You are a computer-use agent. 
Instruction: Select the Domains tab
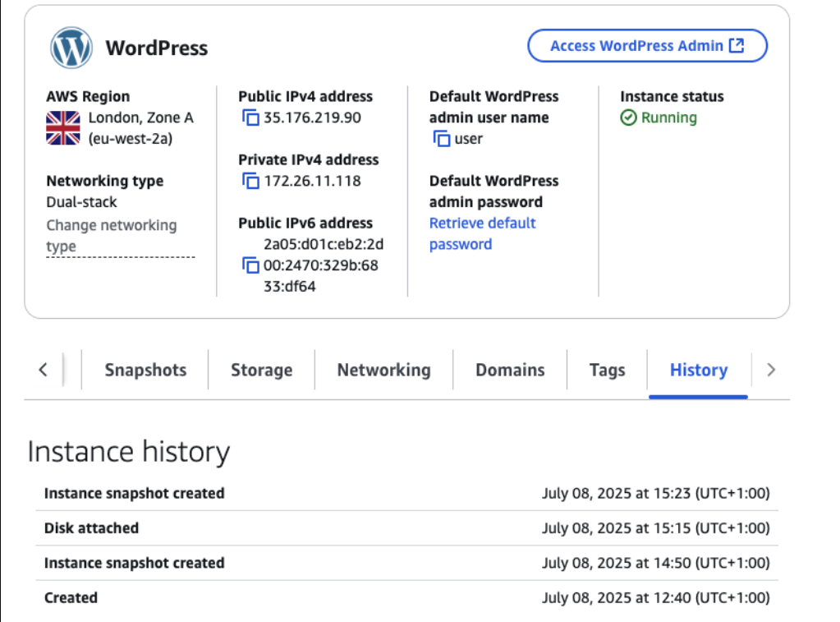[x=510, y=370]
